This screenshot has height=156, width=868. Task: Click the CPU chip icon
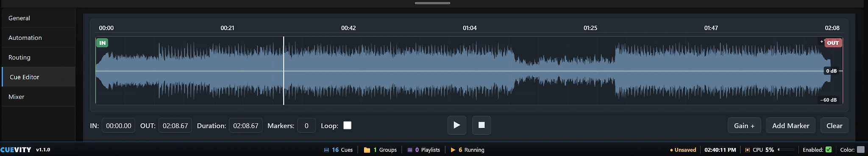point(747,150)
